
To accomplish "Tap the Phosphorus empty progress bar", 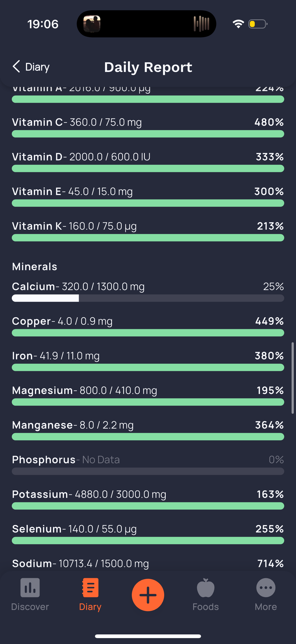I will [x=148, y=471].
